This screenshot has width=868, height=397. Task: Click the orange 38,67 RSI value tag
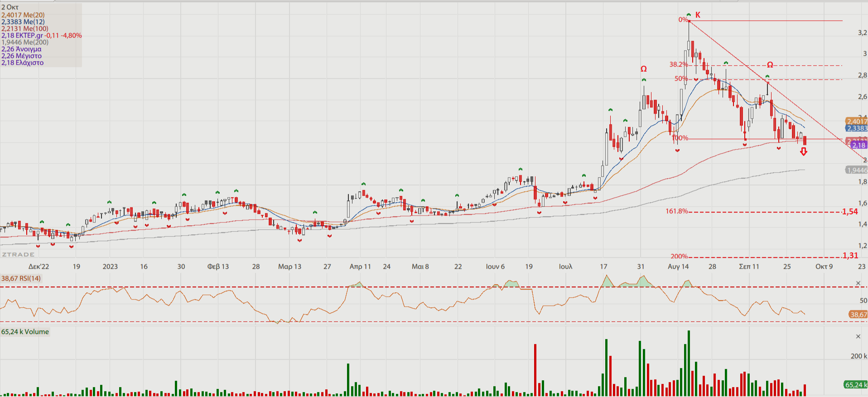858,315
